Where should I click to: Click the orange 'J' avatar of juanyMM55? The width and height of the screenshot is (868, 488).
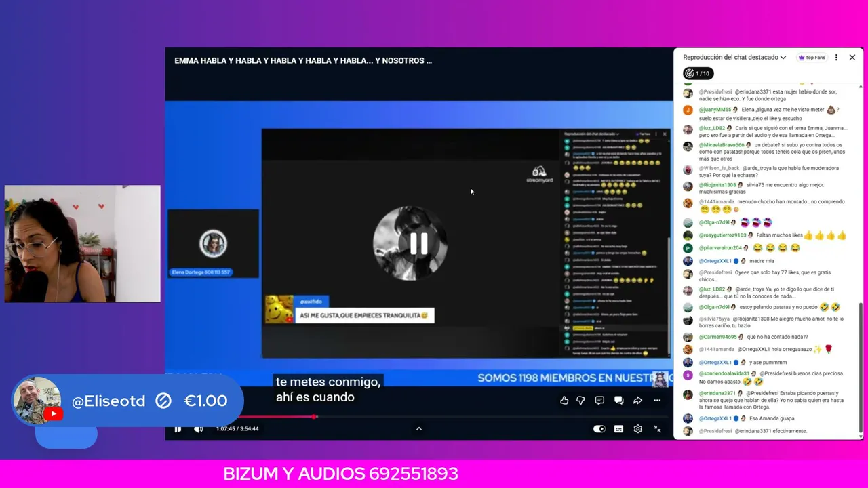pos(688,110)
